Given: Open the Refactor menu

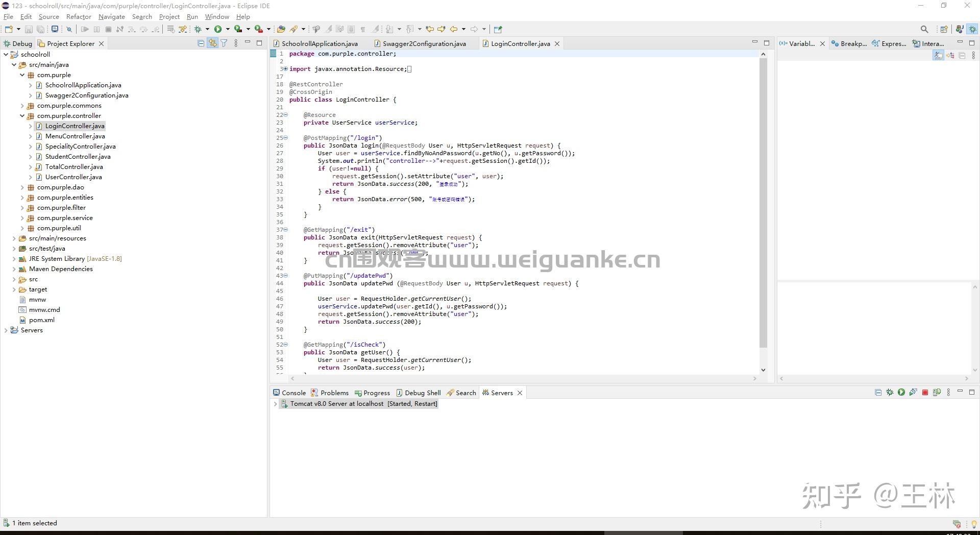Looking at the screenshot, I should 79,16.
